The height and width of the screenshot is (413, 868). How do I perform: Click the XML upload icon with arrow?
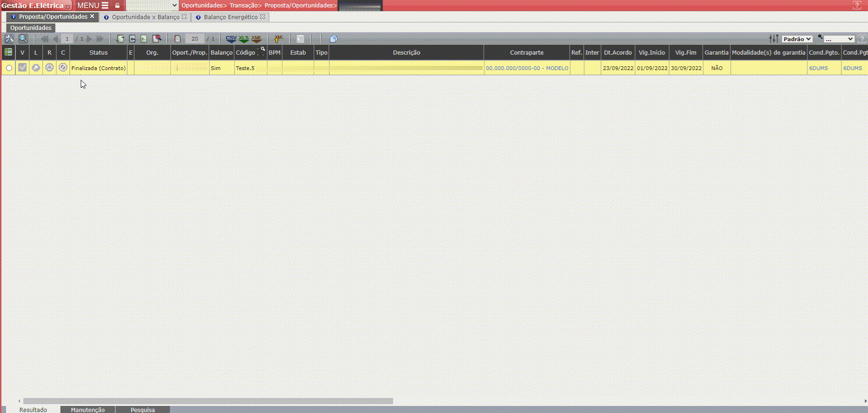coord(279,39)
